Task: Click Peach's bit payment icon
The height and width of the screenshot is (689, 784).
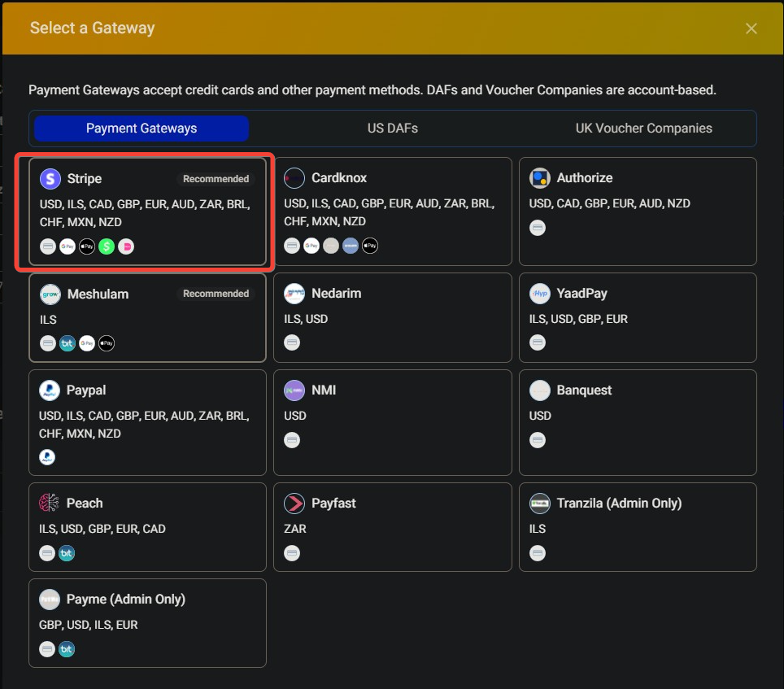Action: tap(67, 553)
